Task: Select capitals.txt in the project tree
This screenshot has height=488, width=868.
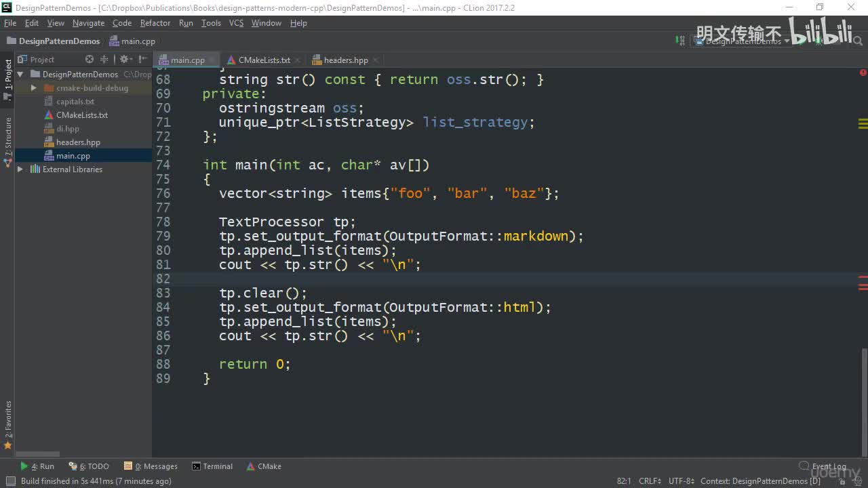Action: coord(75,102)
